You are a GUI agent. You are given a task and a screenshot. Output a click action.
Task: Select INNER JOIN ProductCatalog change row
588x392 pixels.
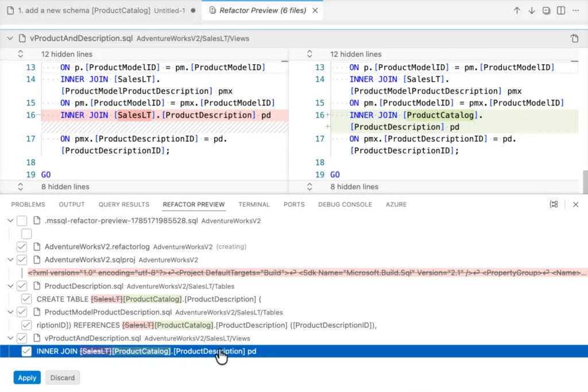[x=294, y=351]
